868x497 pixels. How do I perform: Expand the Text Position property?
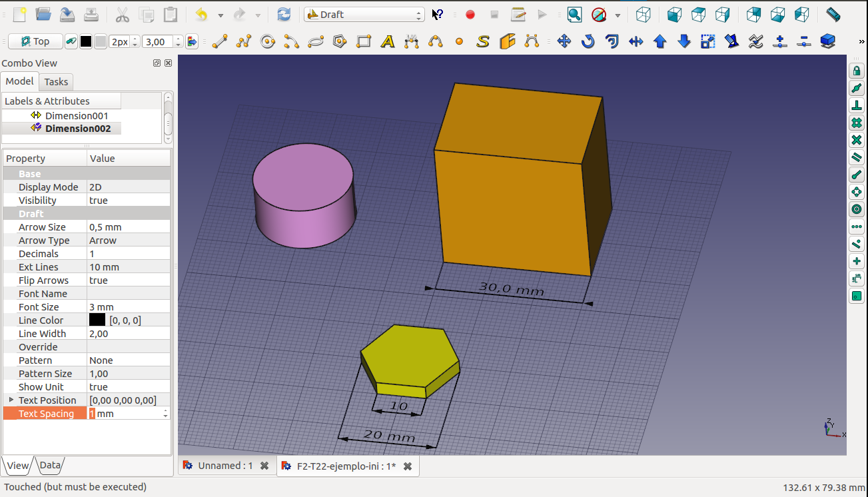[11, 400]
